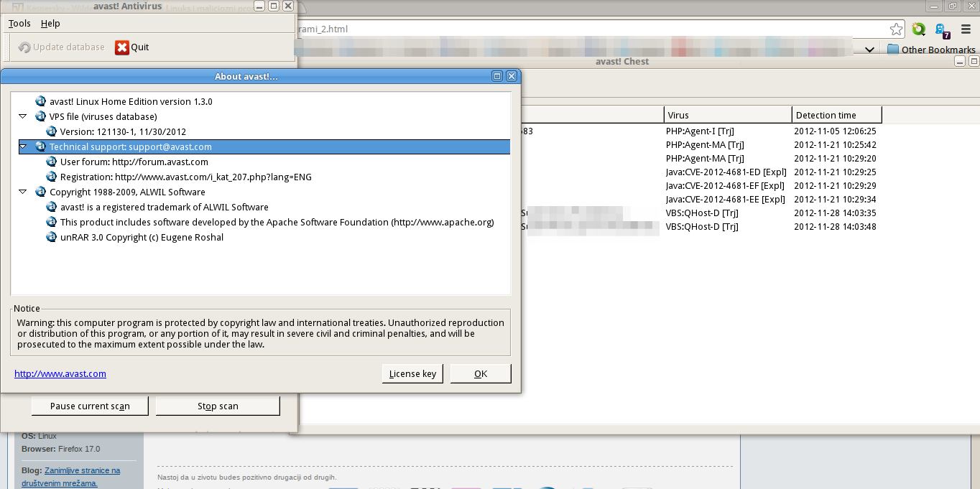
Task: Click Pause current scan button
Action: pos(90,406)
